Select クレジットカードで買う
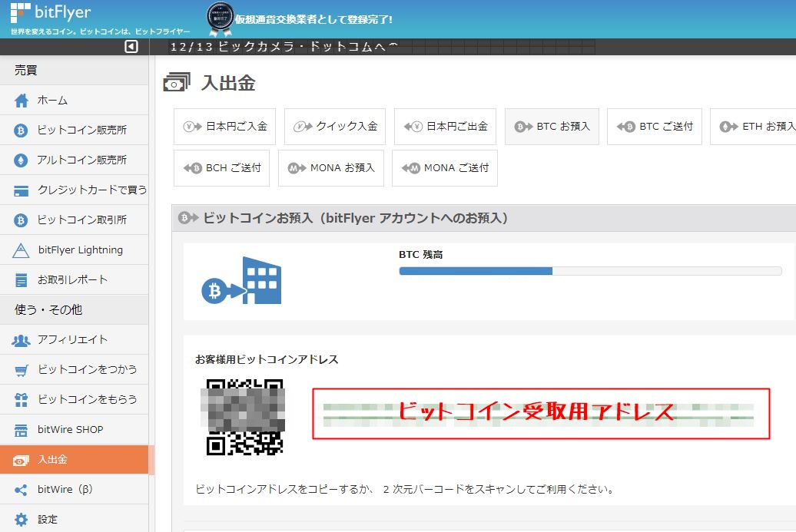The height and width of the screenshot is (532, 796). pos(74,190)
